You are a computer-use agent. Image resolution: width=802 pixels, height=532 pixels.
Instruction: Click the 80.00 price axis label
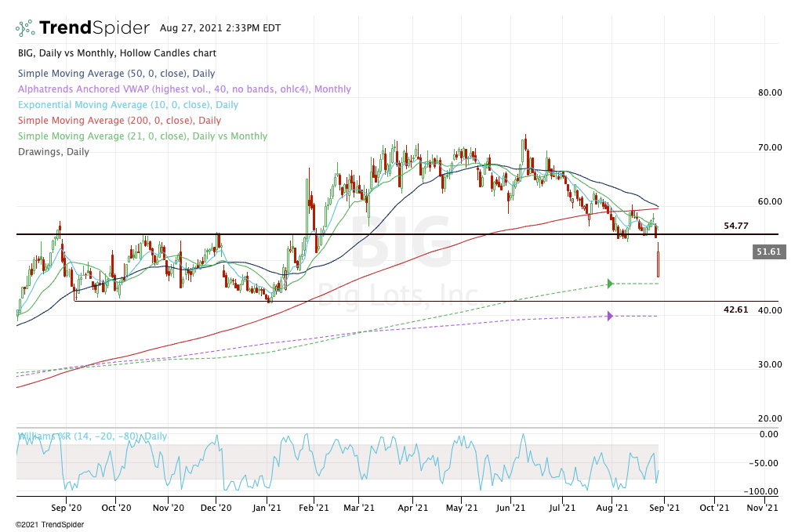pyautogui.click(x=770, y=92)
